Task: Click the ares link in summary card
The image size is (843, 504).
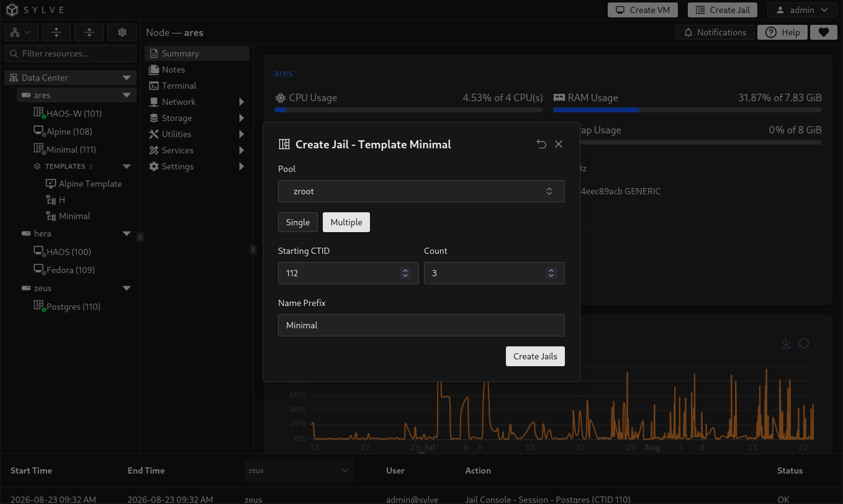Action: 283,73
